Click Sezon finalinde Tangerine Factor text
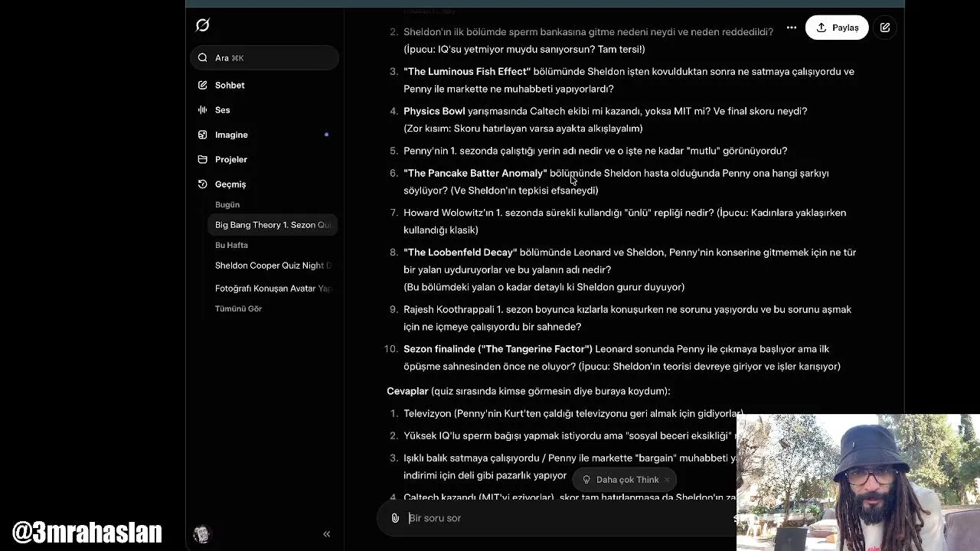 [x=498, y=349]
